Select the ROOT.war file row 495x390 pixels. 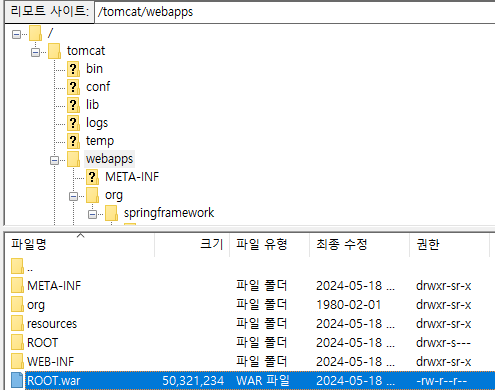tap(250, 381)
